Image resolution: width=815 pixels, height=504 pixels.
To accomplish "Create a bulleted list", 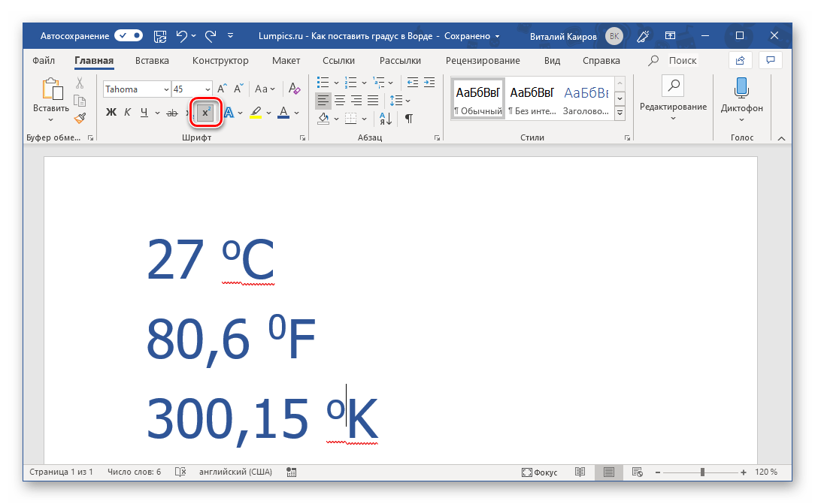I will (x=323, y=83).
